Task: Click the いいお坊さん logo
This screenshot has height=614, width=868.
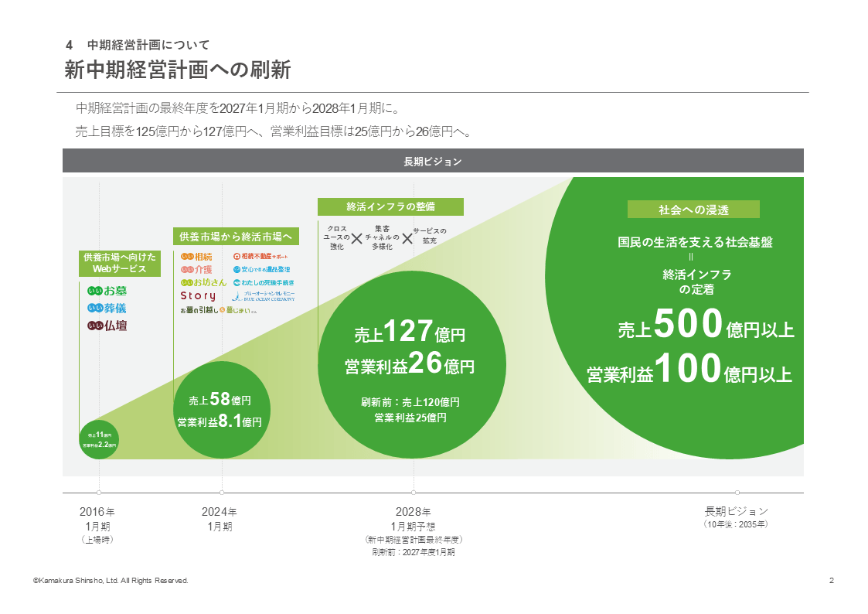Action: coord(203,282)
